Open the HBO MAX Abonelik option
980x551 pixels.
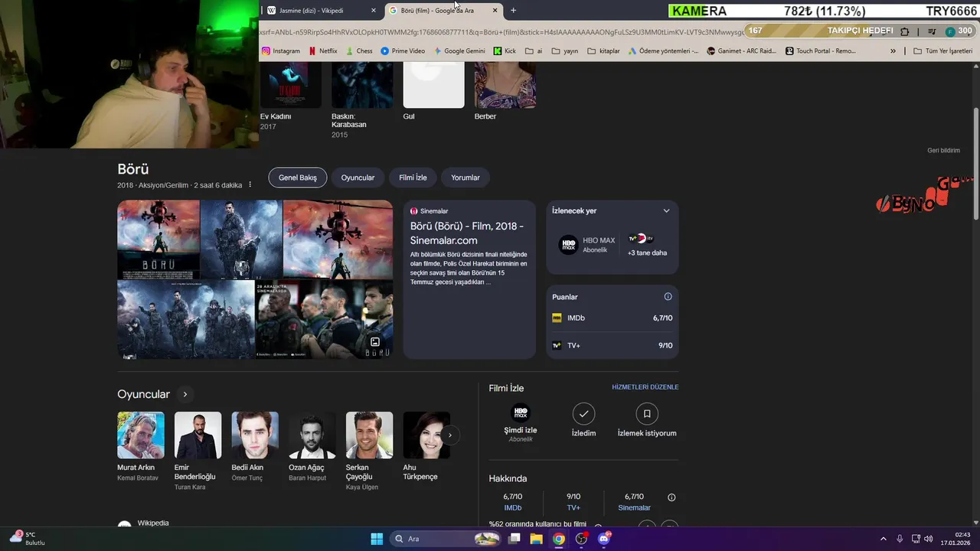[x=587, y=245]
